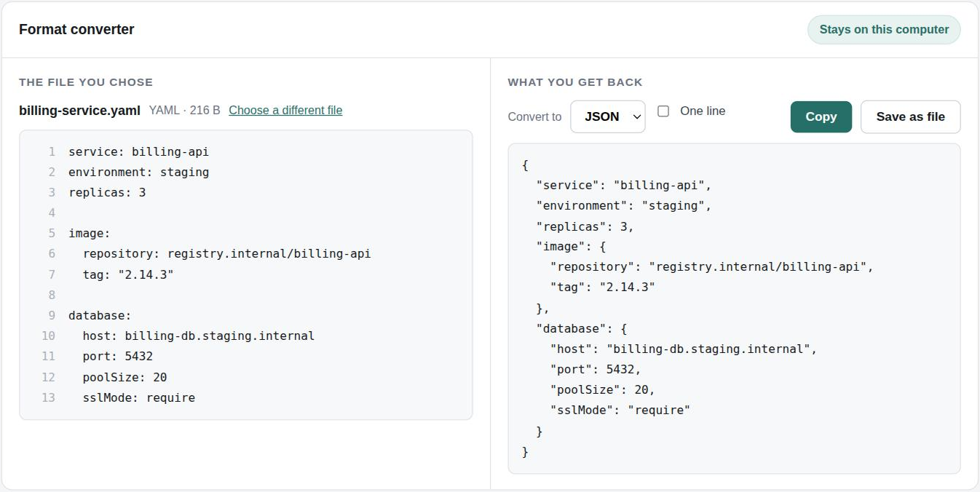980x492 pixels.
Task: Click JSON line with "host" key
Action: click(684, 349)
